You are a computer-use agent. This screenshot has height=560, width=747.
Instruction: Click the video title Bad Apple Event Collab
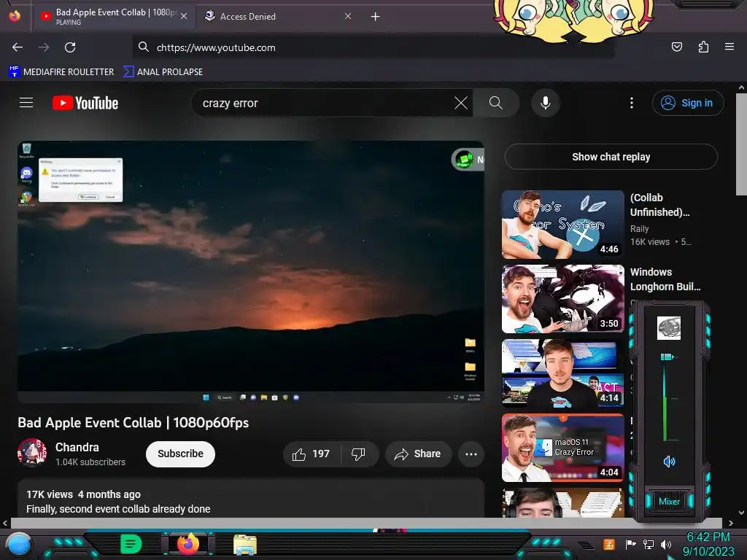(x=133, y=422)
